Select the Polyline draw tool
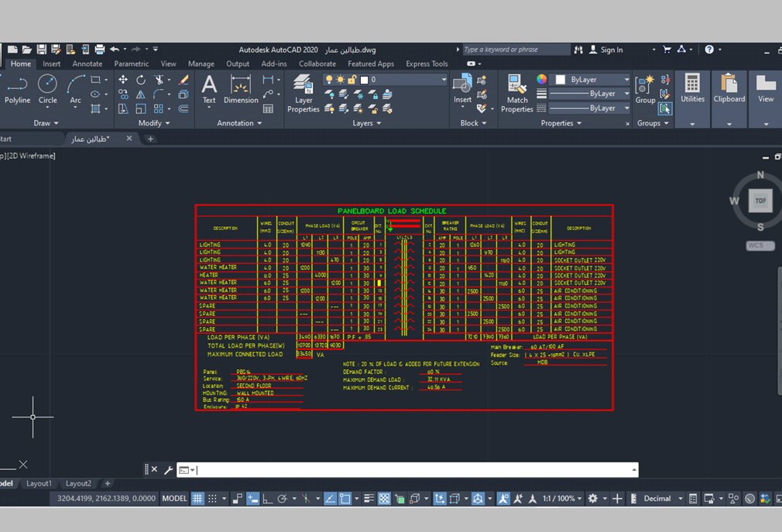The width and height of the screenshot is (782, 532). (17, 90)
